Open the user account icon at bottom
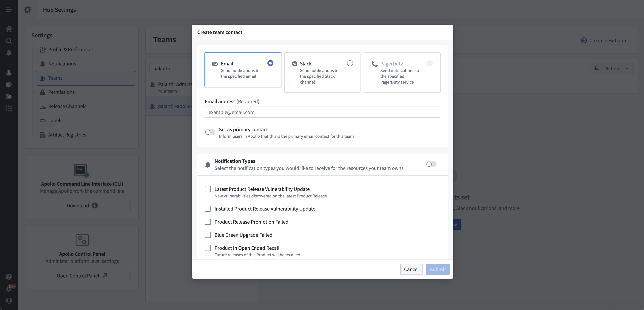Image resolution: width=644 pixels, height=310 pixels. (x=9, y=300)
